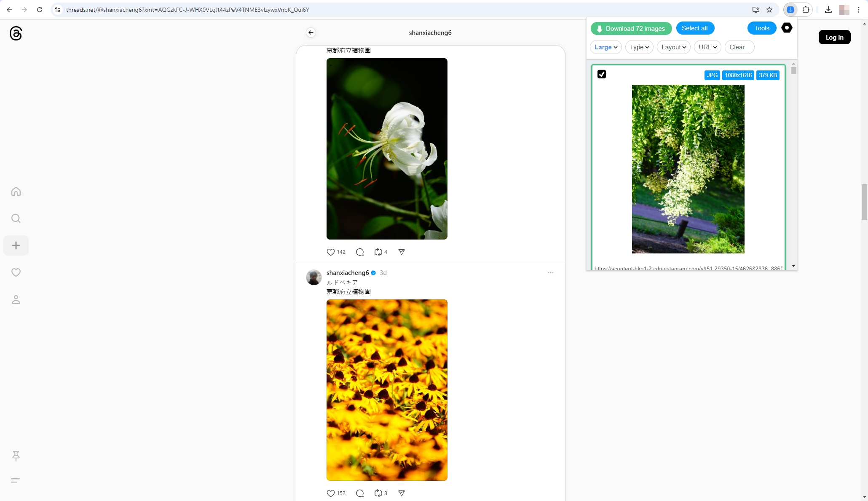868x501 pixels.
Task: Click the activity/star icon in sidebar
Action: [x=16, y=272]
